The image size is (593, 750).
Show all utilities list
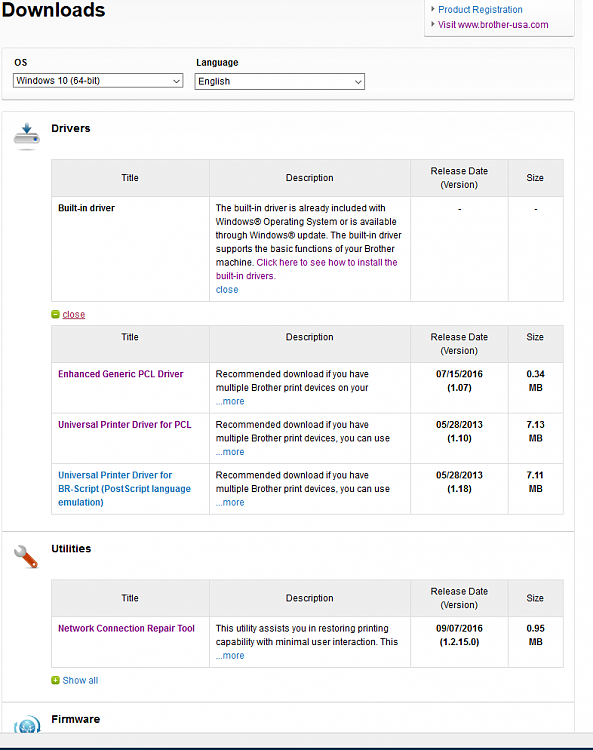pyautogui.click(x=80, y=680)
